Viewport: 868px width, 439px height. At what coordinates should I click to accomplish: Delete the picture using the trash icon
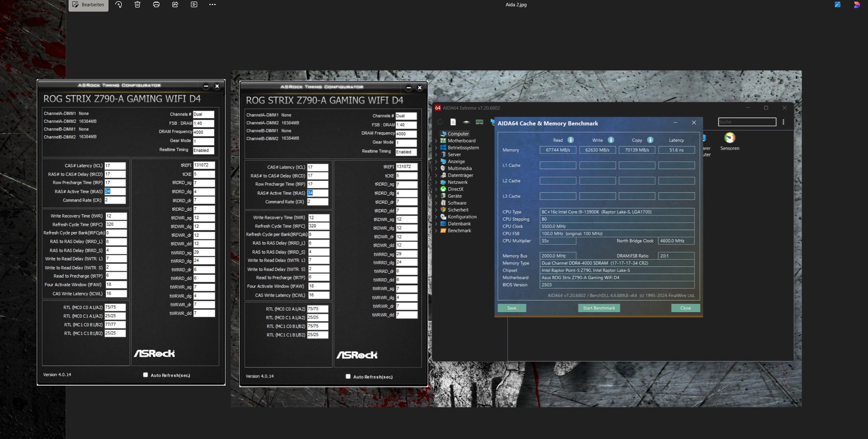(x=137, y=4)
